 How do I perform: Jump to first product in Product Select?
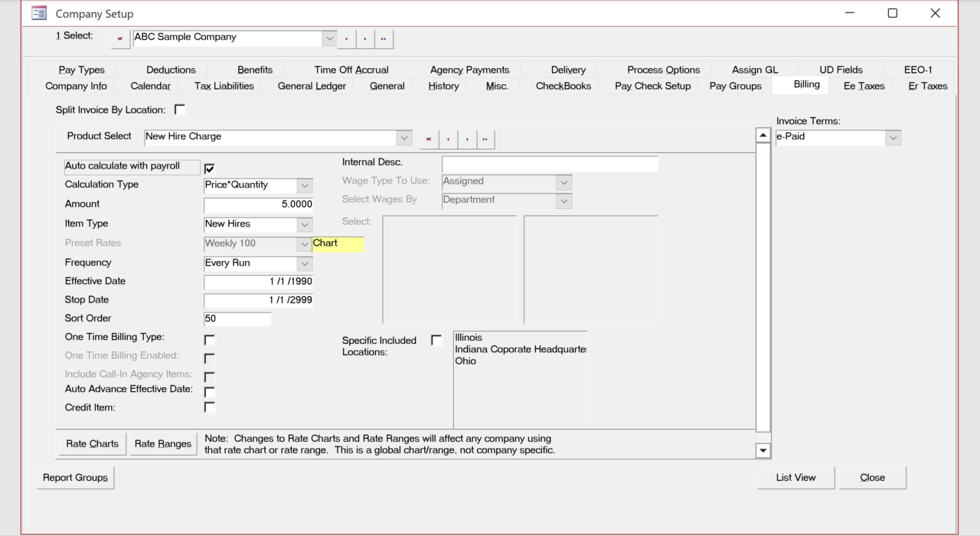pos(429,139)
